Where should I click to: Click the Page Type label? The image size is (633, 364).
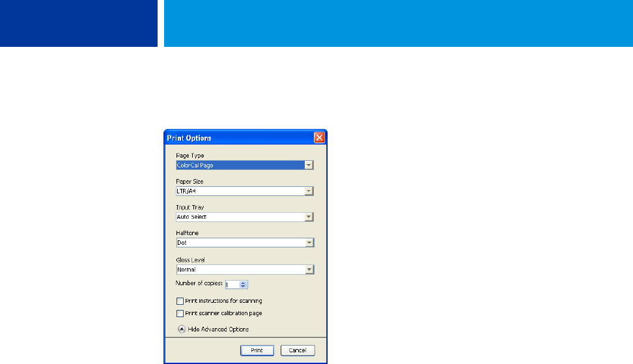[x=190, y=156]
